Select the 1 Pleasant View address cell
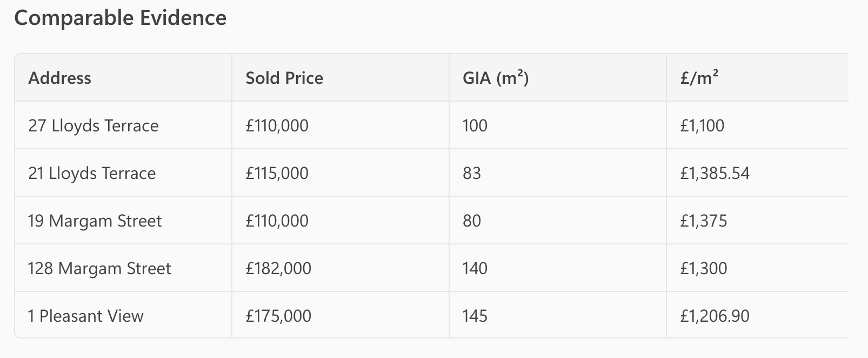Viewport: 868px width, 358px height. coord(86,316)
